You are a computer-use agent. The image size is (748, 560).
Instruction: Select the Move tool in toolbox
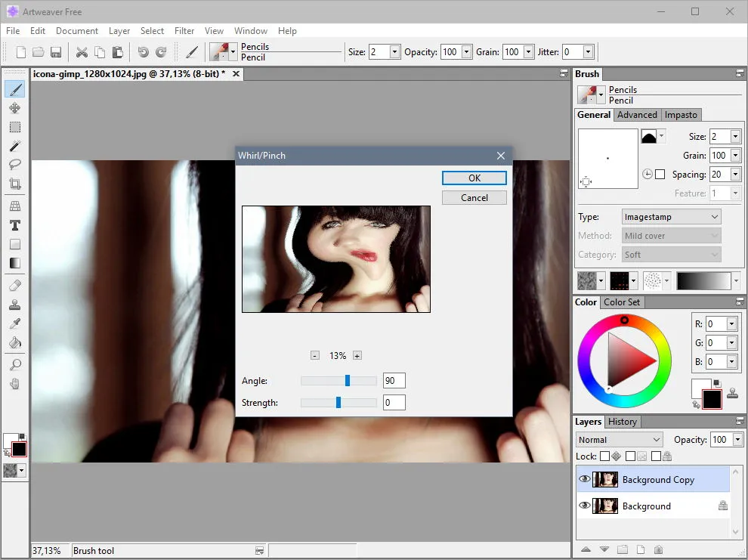click(15, 108)
